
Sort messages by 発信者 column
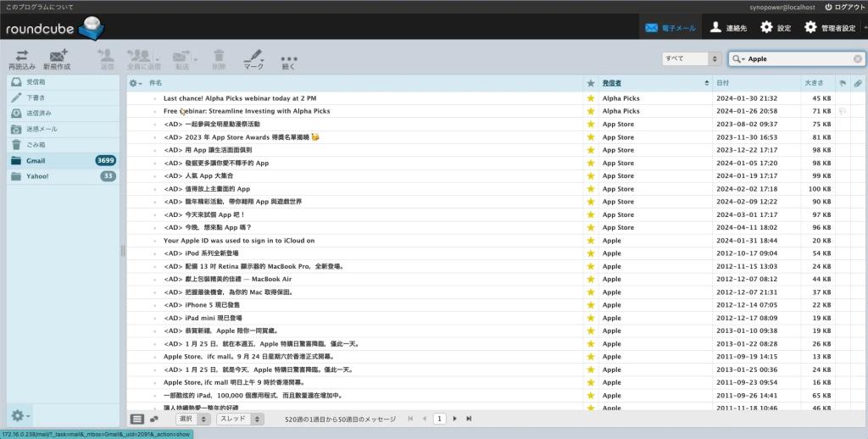tap(612, 83)
